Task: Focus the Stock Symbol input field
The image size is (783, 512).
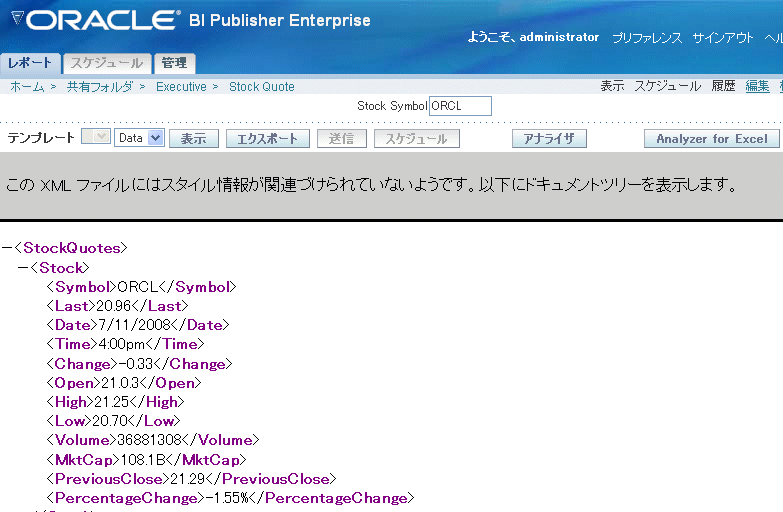Action: (460, 106)
